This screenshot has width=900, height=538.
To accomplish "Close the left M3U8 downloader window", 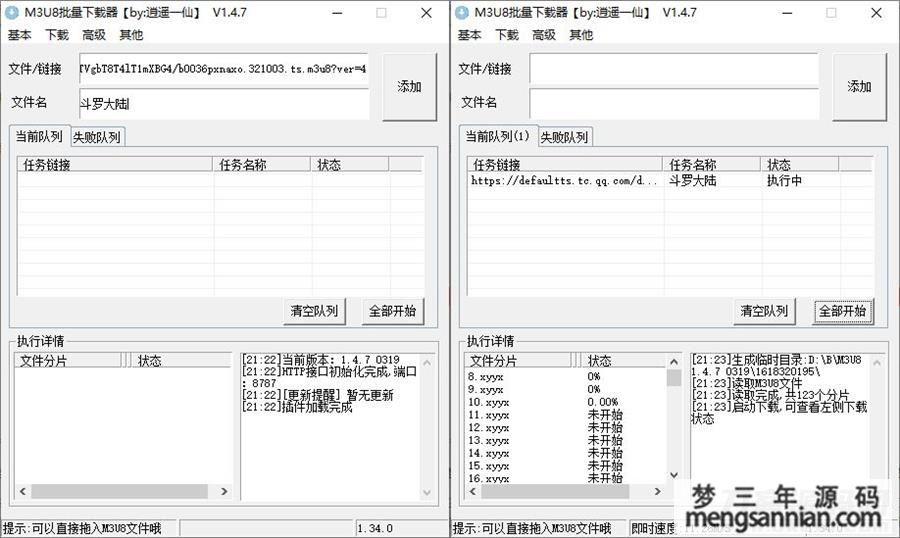I will click(x=426, y=13).
